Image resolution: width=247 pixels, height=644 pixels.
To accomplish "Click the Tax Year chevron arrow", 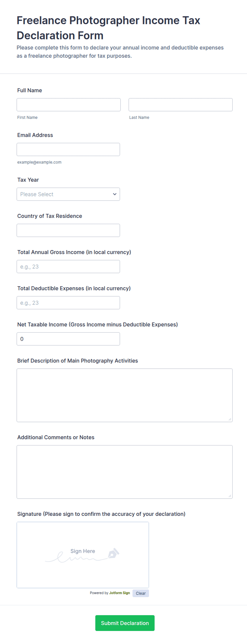I will (115, 194).
